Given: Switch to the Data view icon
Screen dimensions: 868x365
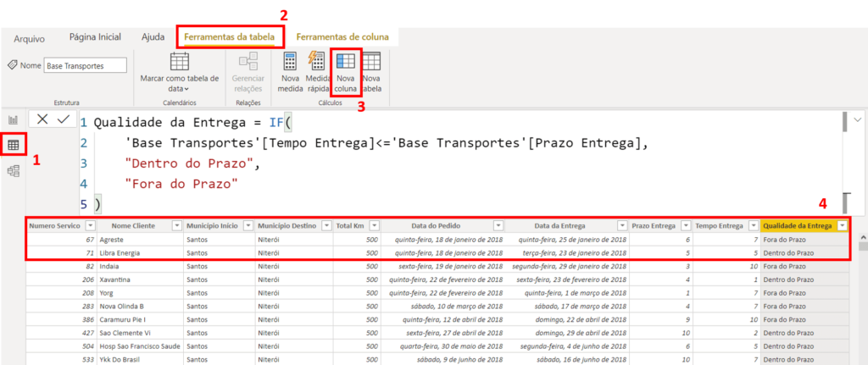Looking at the screenshot, I should pos(14,146).
